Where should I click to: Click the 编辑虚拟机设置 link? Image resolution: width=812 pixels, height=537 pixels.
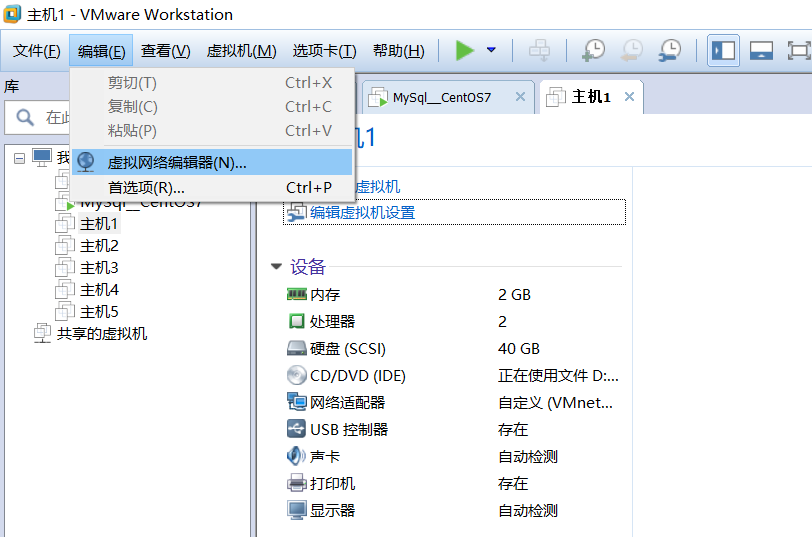[x=362, y=212]
